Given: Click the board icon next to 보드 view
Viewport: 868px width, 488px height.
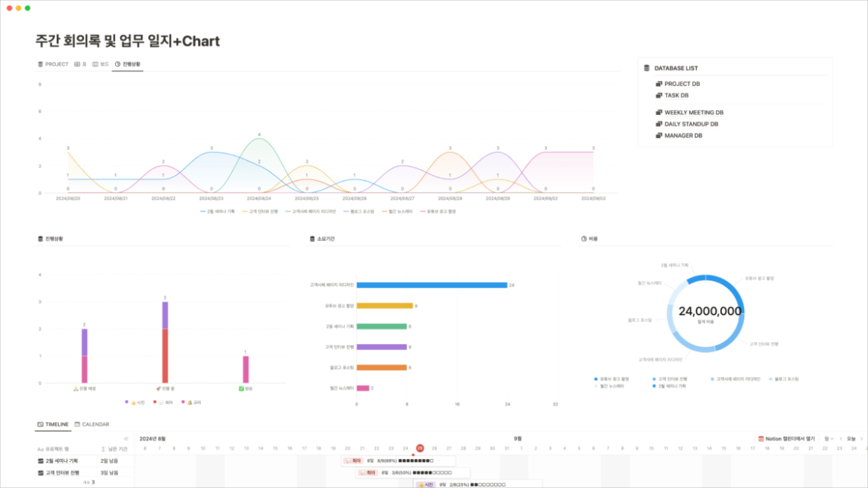Looking at the screenshot, I should point(94,64).
